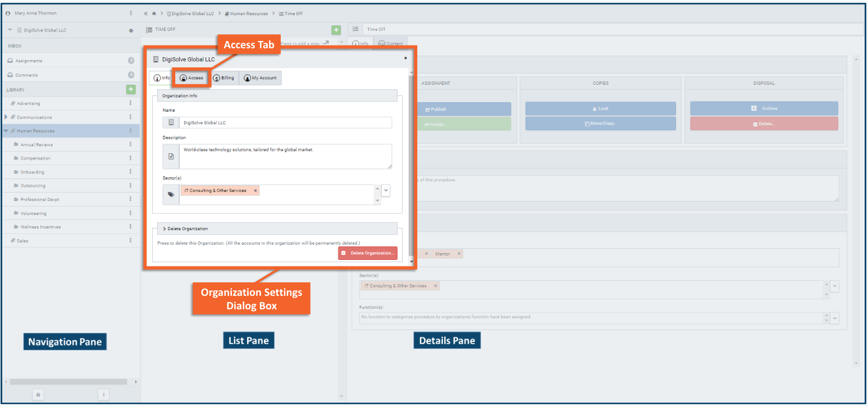Go to the home icon in breadcrumb
Screen dimensions: 868x407
tap(154, 13)
